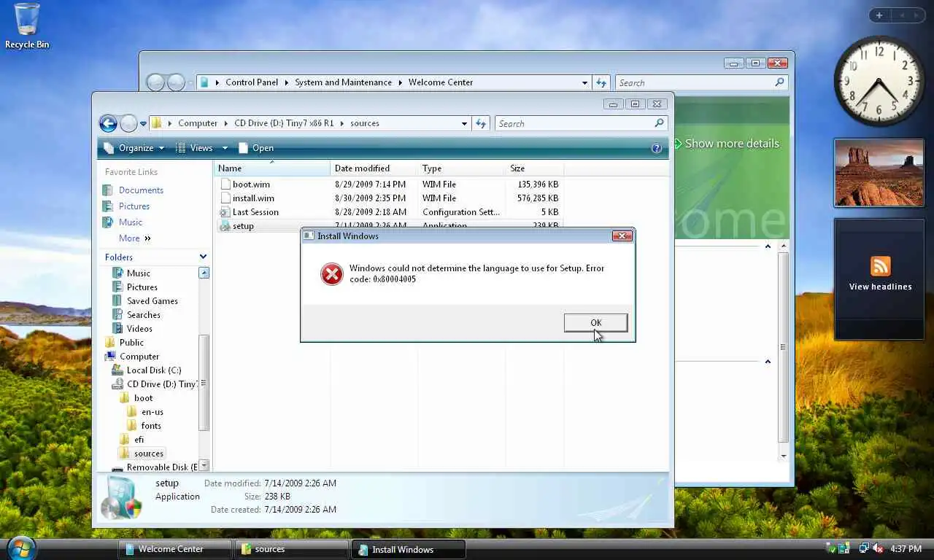The image size is (934, 560).
Task: Refresh the sources folder view
Action: click(481, 124)
